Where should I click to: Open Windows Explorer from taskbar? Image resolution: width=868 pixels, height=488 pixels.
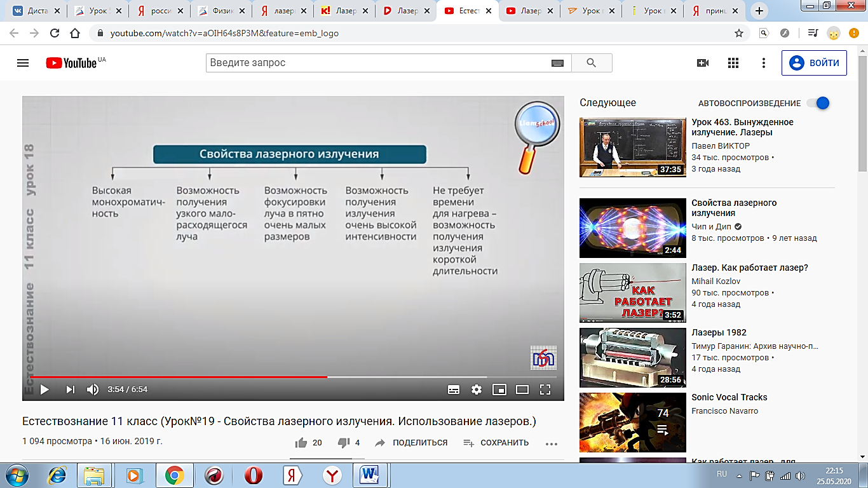(94, 475)
